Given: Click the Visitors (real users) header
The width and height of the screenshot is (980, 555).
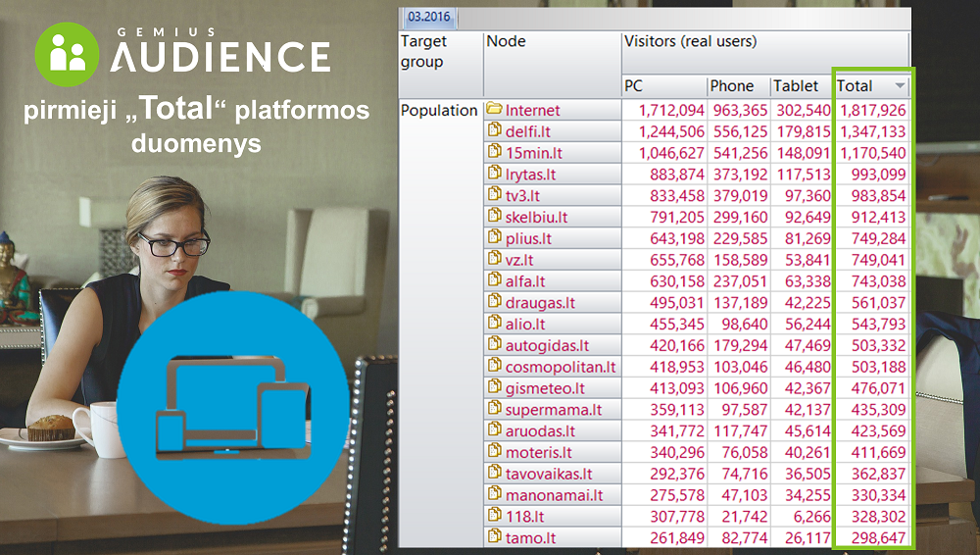Looking at the screenshot, I should [x=765, y=53].
